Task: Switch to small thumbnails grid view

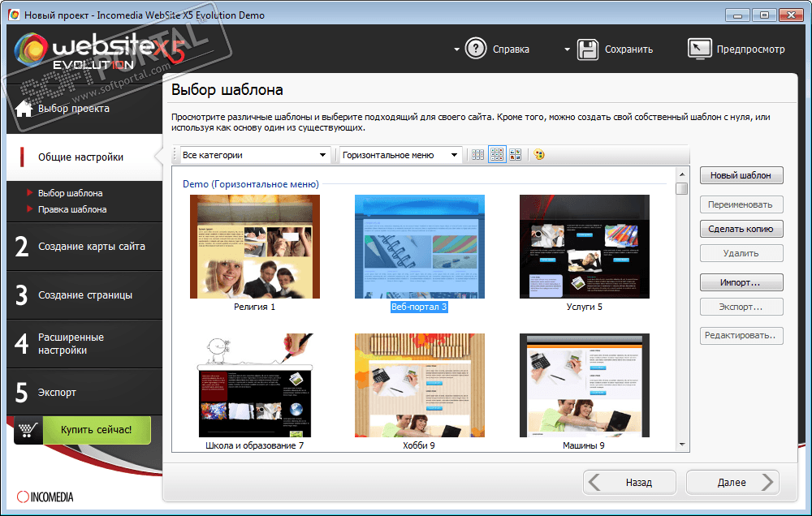Action: pyautogui.click(x=477, y=155)
